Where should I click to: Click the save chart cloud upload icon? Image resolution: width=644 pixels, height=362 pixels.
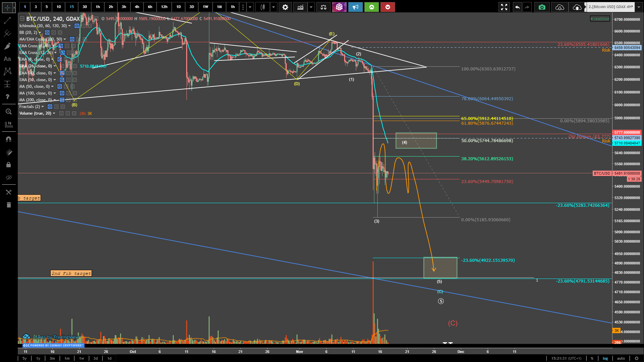click(x=577, y=7)
